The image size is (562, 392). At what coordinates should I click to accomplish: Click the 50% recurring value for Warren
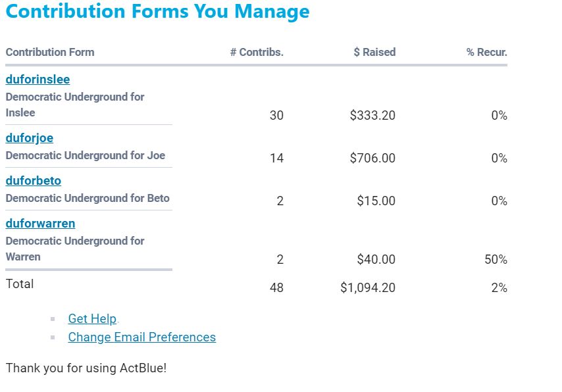[496, 260]
